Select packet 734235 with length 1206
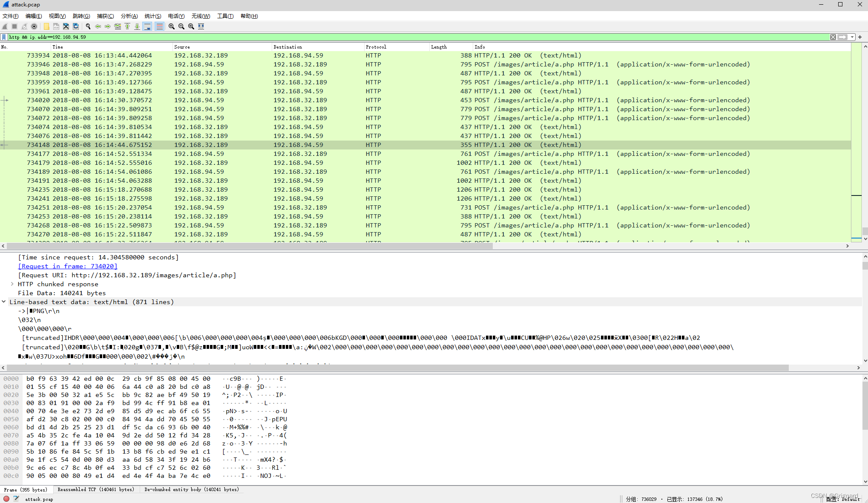This screenshot has width=868, height=503. pos(425,190)
